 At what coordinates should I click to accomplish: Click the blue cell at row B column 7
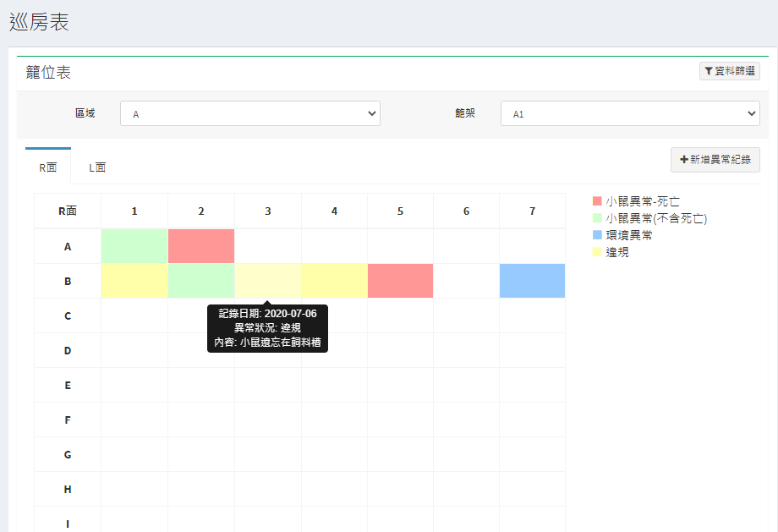tap(532, 281)
